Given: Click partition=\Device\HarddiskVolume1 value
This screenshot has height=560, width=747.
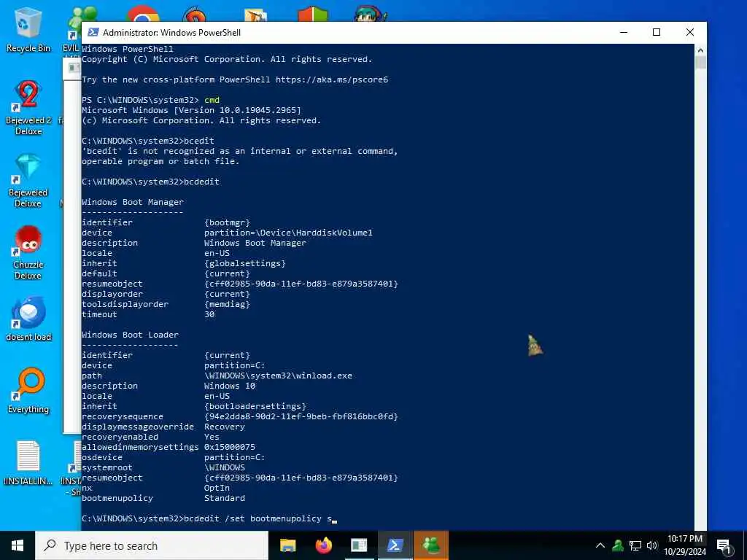Looking at the screenshot, I should [288, 233].
